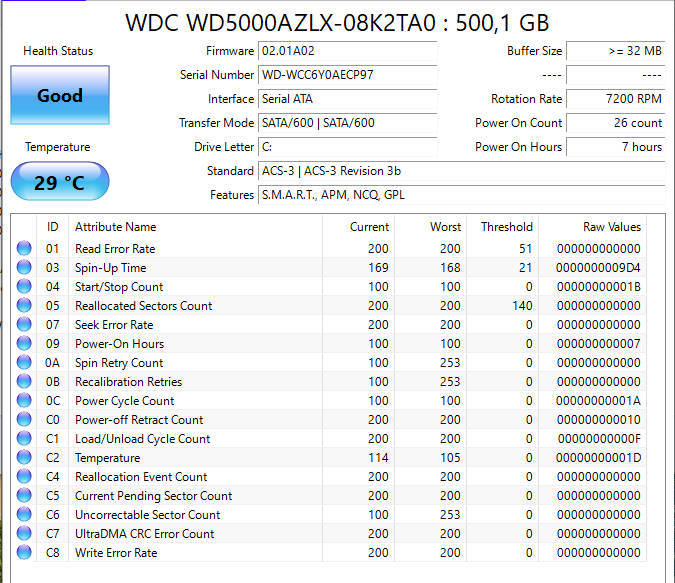Select the Firmware value field
This screenshot has width=675, height=583.
tap(347, 51)
